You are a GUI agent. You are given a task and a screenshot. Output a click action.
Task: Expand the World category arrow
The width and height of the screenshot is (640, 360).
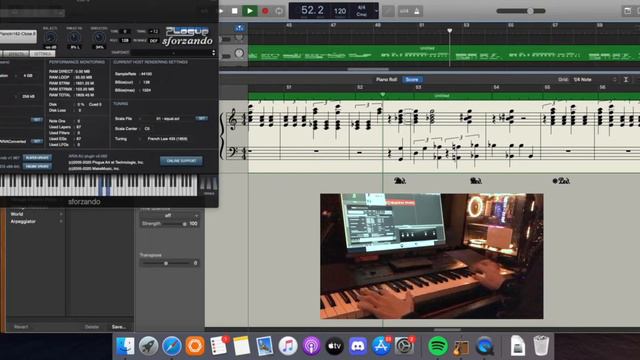pos(61,214)
